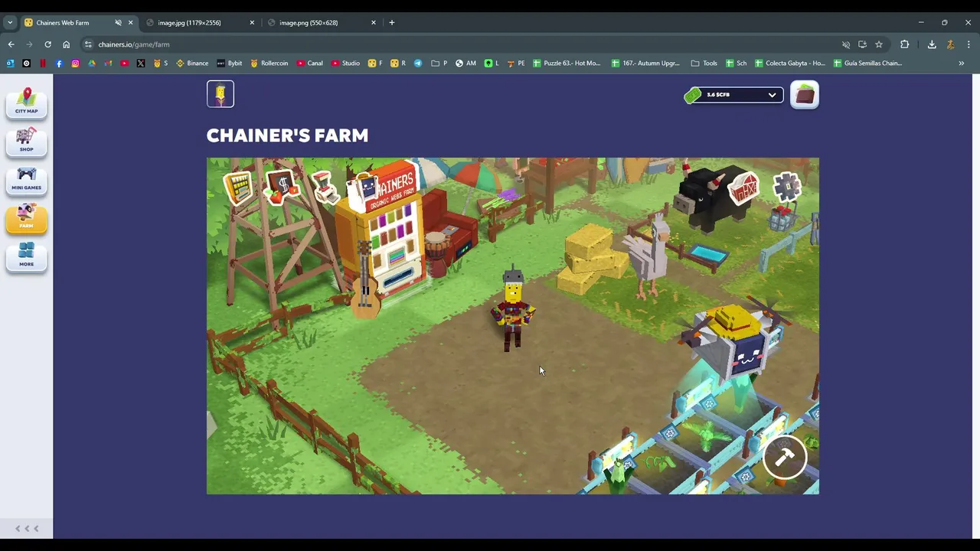Open the shopping bag icon
The height and width of the screenshot is (551, 980).
click(367, 191)
